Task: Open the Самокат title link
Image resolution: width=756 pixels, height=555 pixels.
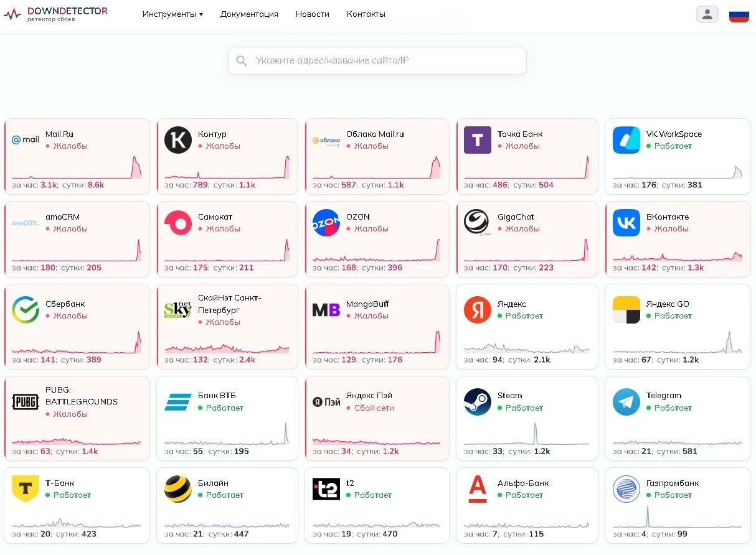Action: (215, 217)
